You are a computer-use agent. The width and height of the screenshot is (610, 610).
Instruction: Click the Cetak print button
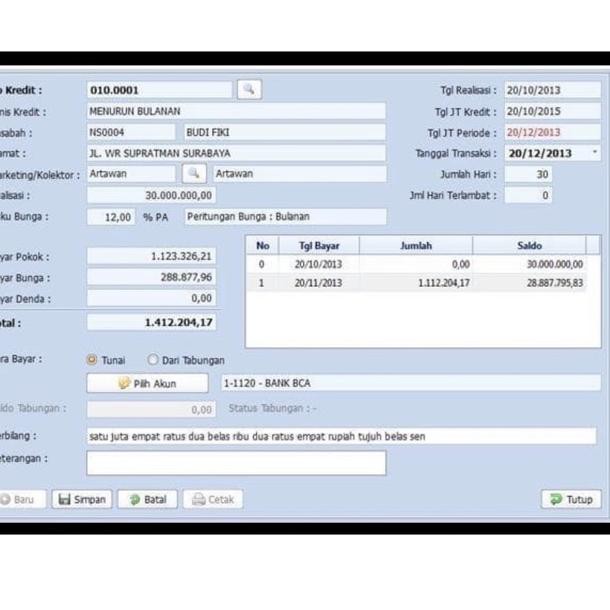click(x=213, y=499)
